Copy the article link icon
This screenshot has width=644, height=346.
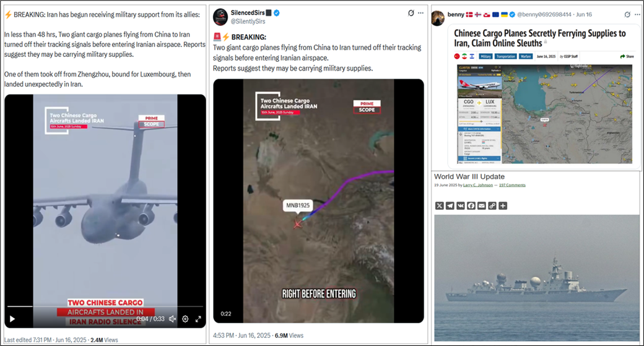tap(492, 205)
